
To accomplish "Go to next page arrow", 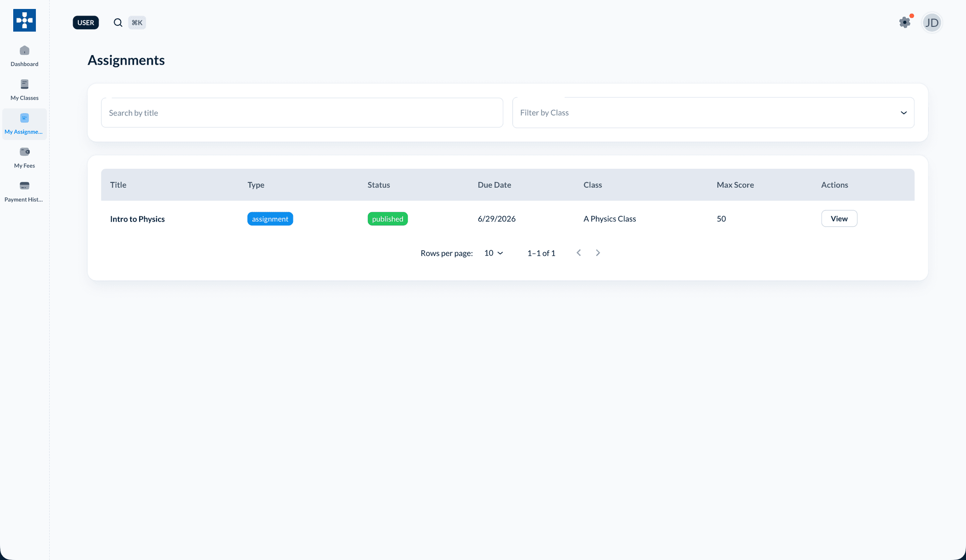I will pyautogui.click(x=598, y=253).
